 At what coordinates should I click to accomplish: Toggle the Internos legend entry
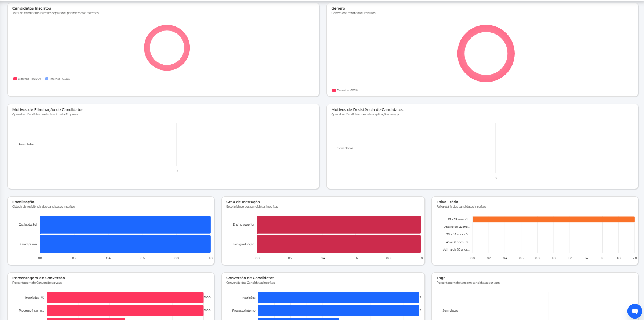(x=58, y=79)
